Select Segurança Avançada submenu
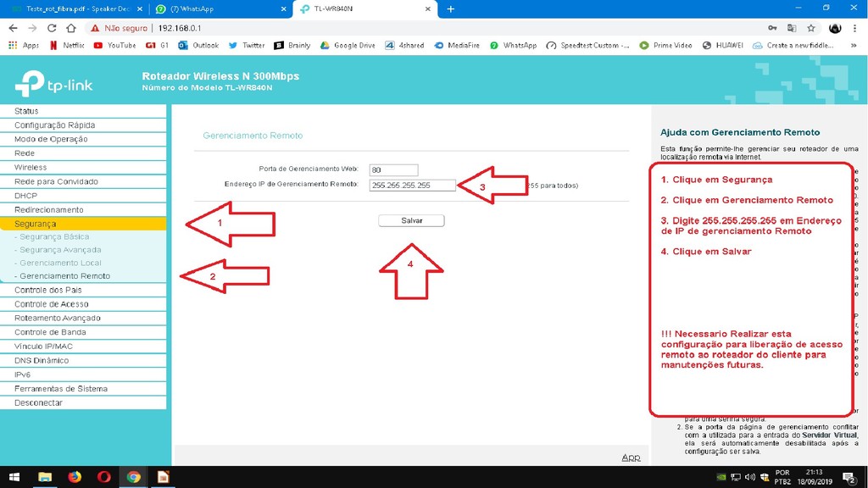Screen dimensions: 868x488 (58, 250)
